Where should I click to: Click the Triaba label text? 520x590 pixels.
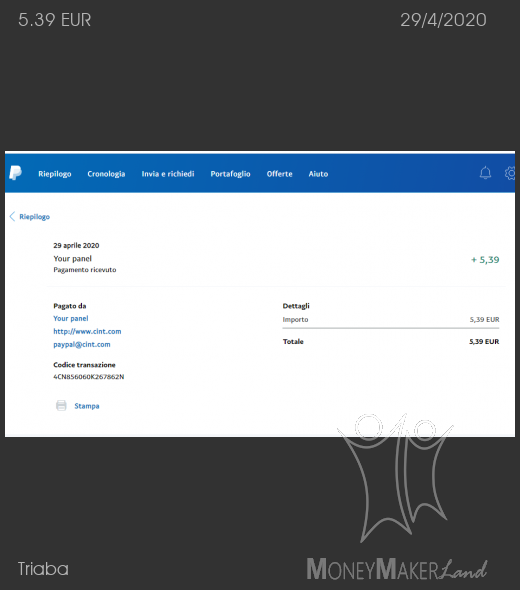[43, 569]
